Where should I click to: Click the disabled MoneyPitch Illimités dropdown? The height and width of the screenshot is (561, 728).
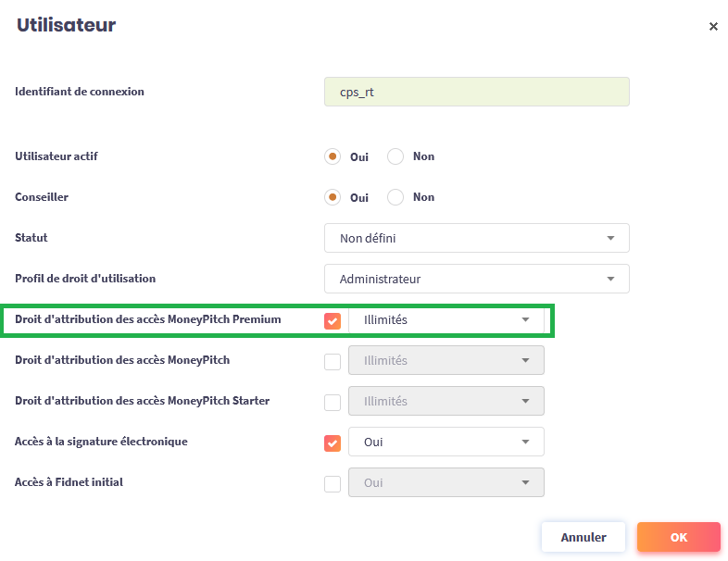click(x=446, y=361)
